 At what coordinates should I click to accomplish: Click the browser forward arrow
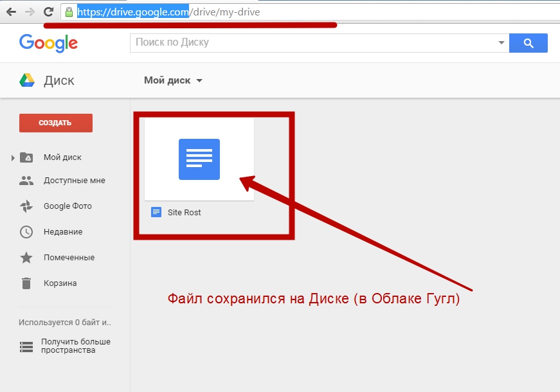coord(30,12)
